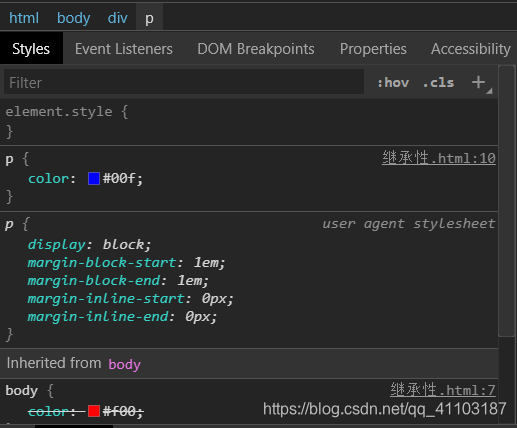Select the p breadcrumb element
Screen dimensions: 517x428
(149, 18)
